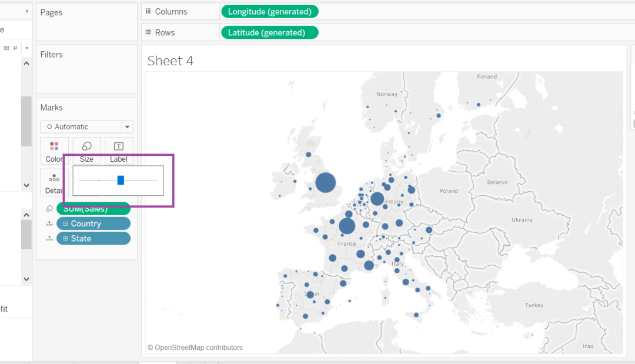The width and height of the screenshot is (635, 364).
Task: Select the Longitude (generated) pill on Columns
Action: 269,11
